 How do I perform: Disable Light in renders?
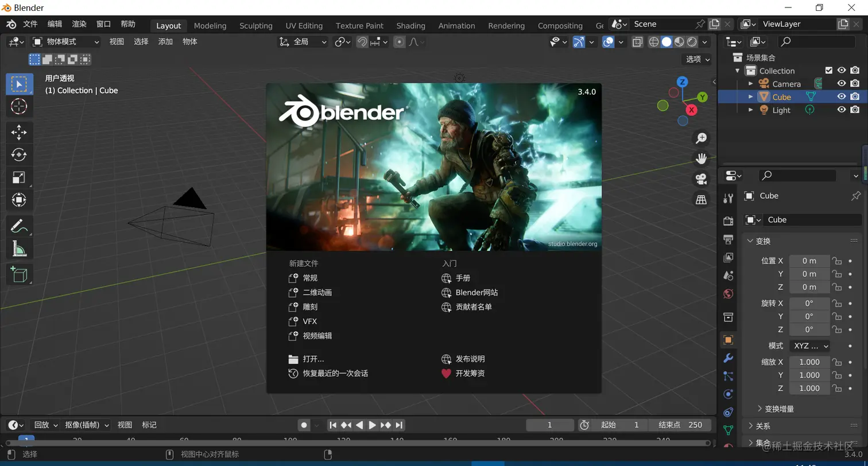click(x=855, y=110)
